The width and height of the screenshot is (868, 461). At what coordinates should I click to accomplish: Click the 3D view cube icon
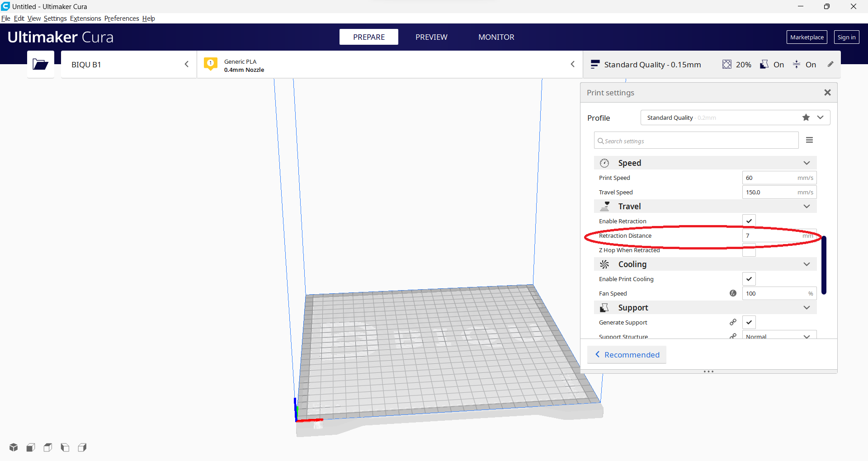(x=14, y=447)
